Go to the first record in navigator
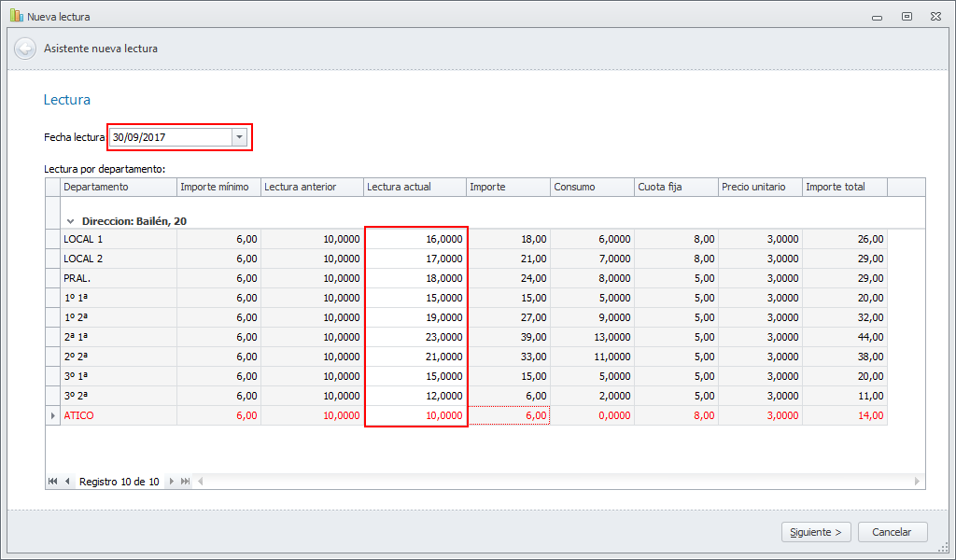Screen dimensions: 956x560 [53, 482]
